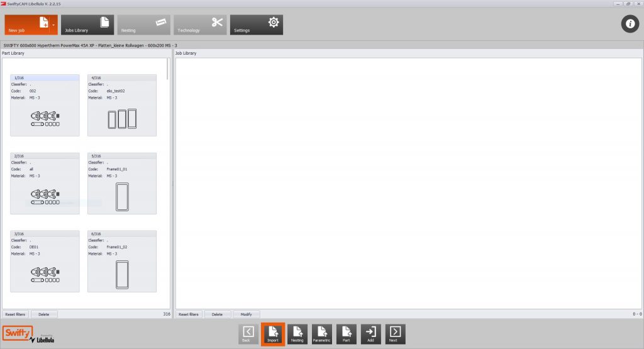The height and width of the screenshot is (349, 644).
Task: Click the Import icon in bottom toolbar
Action: tap(273, 334)
